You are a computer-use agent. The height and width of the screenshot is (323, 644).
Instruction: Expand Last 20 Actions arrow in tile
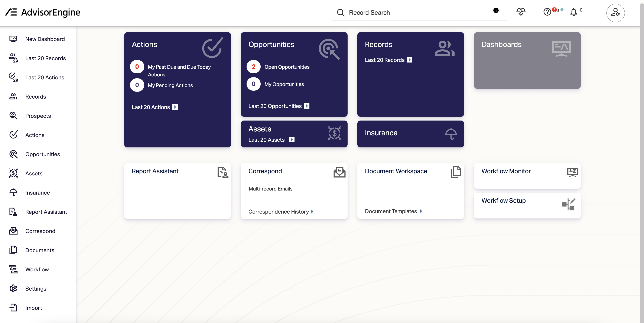pyautogui.click(x=175, y=107)
